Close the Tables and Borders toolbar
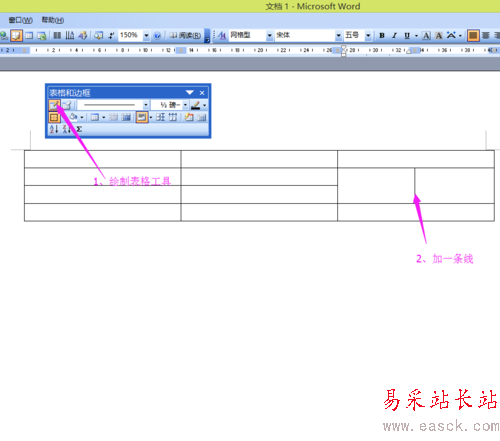Screen dimensions: 500x441 202,93
